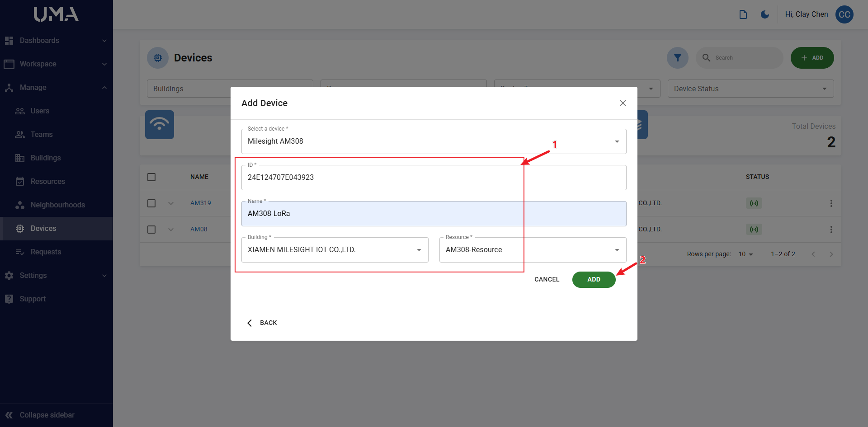The height and width of the screenshot is (427, 868).
Task: Open Neighbourhoods in sidebar
Action: 56,205
